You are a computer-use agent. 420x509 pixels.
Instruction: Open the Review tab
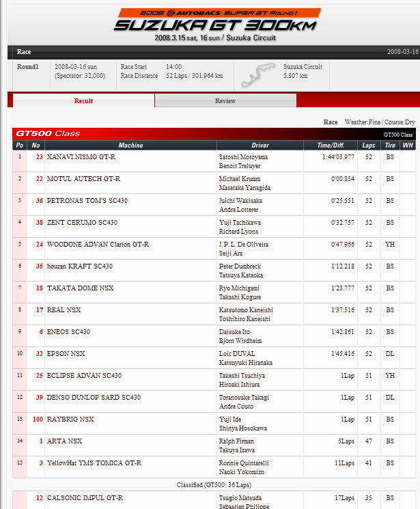(x=225, y=101)
